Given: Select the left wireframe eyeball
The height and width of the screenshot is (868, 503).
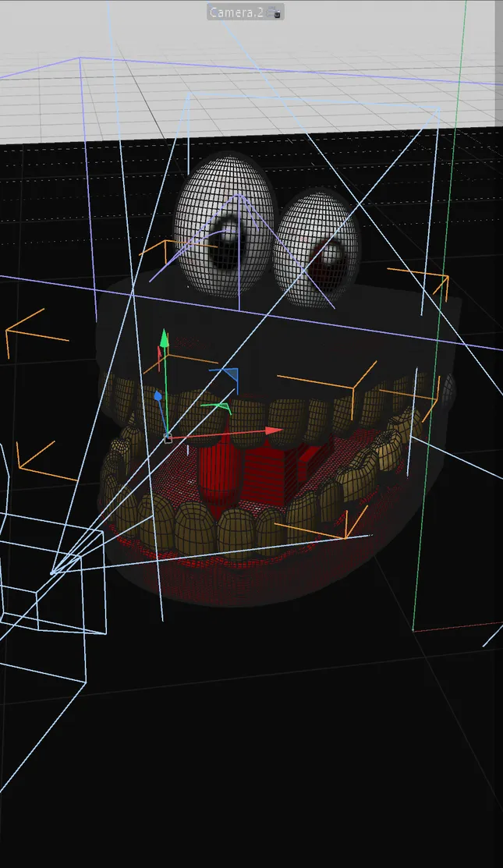Looking at the screenshot, I should [224, 224].
